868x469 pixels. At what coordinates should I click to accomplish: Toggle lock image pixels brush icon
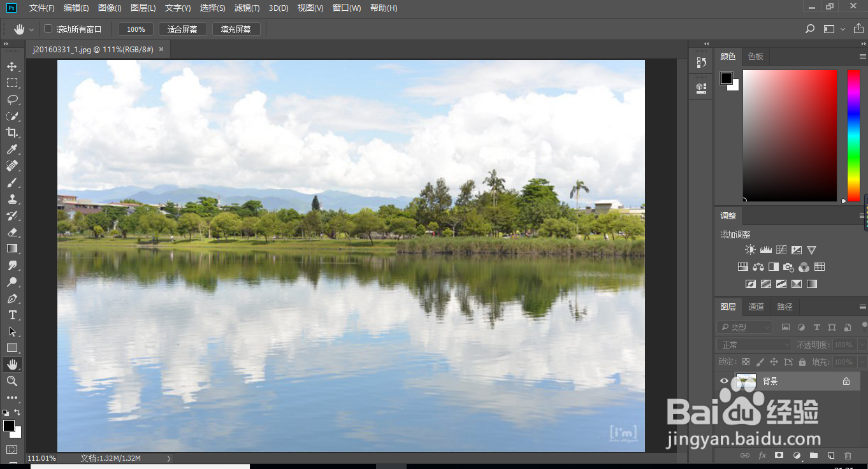tap(760, 362)
